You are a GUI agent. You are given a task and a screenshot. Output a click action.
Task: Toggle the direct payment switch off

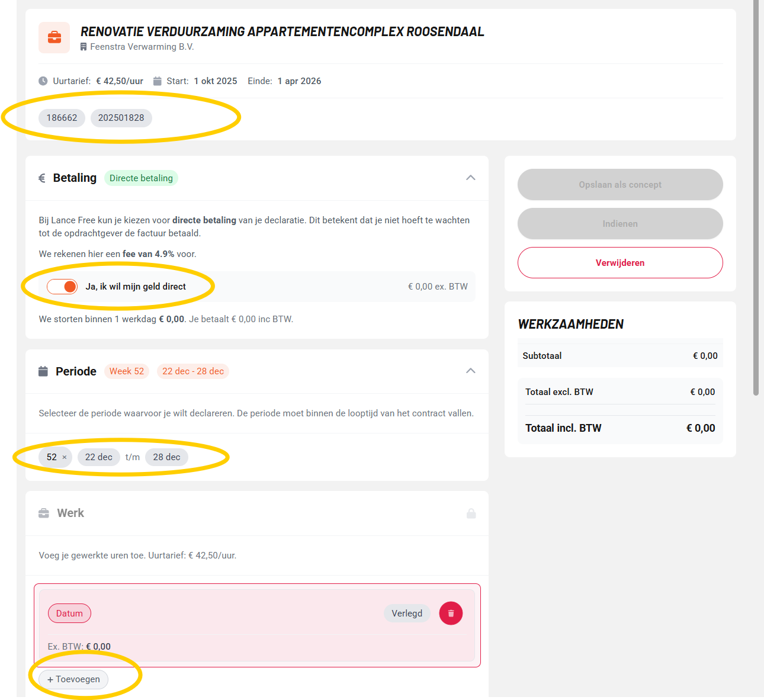(x=62, y=287)
